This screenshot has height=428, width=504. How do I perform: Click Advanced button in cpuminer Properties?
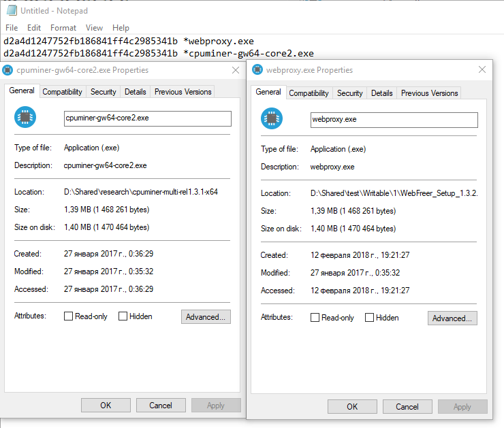(x=206, y=317)
